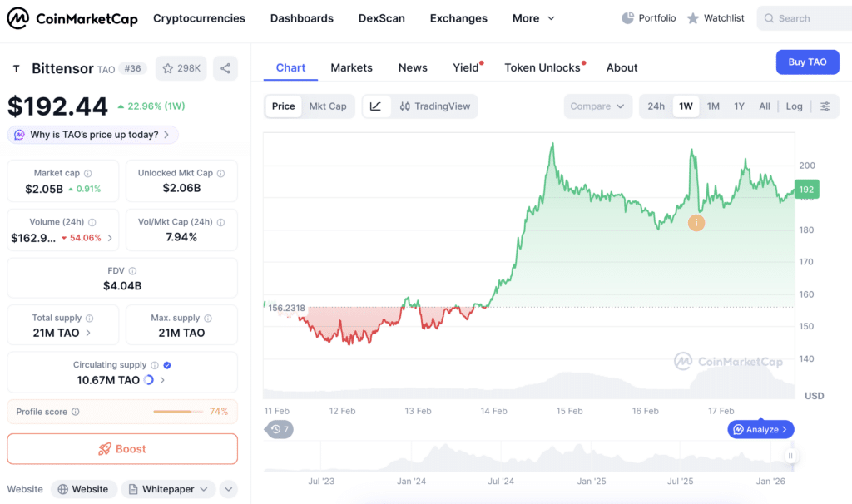
Task: Switch to the About tab
Action: [x=622, y=68]
